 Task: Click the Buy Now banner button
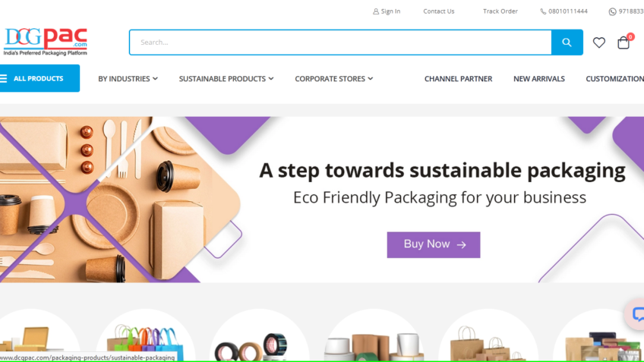click(434, 244)
